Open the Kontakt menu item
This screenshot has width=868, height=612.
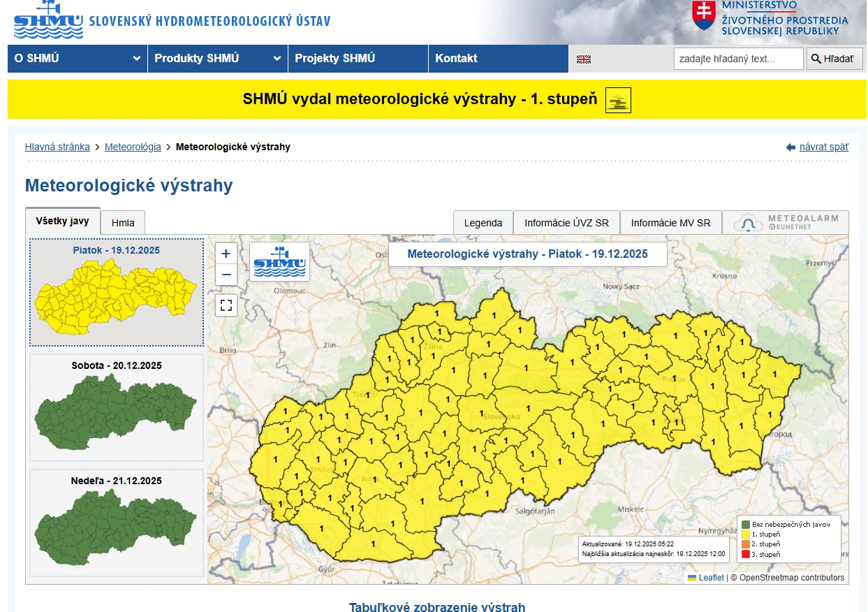click(456, 59)
